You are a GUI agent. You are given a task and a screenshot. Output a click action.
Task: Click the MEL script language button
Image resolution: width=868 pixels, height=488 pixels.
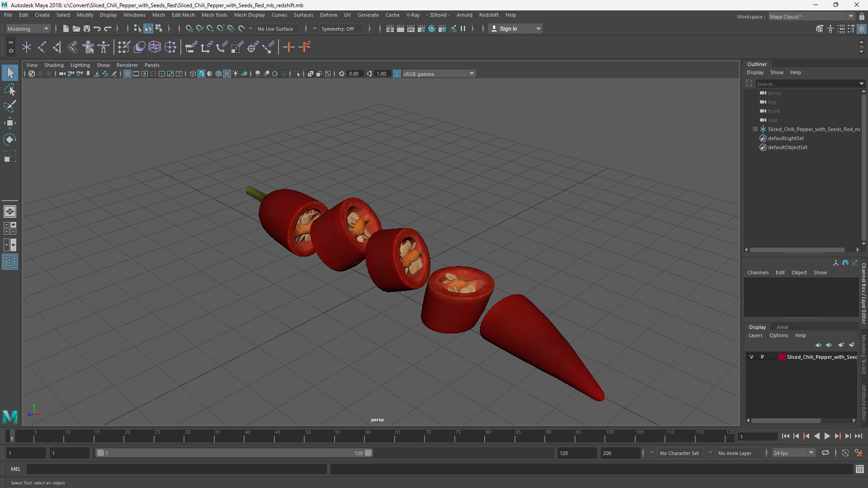[x=15, y=469]
